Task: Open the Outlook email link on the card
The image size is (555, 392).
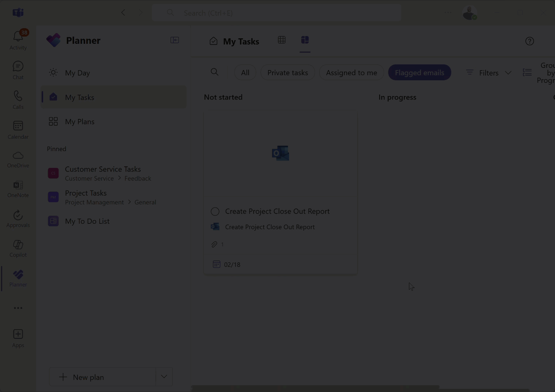Action: tap(270, 227)
